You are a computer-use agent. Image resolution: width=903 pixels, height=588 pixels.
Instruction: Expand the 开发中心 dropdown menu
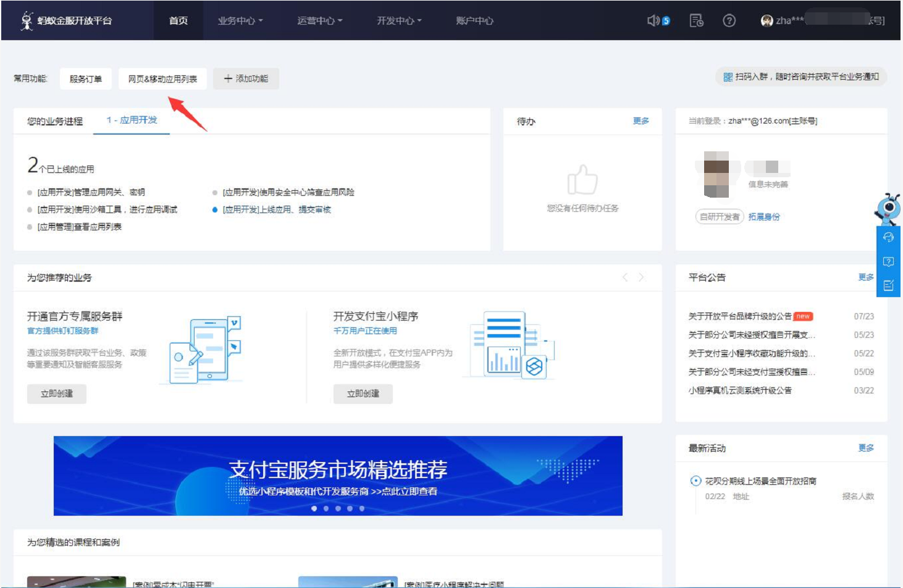pyautogui.click(x=400, y=20)
